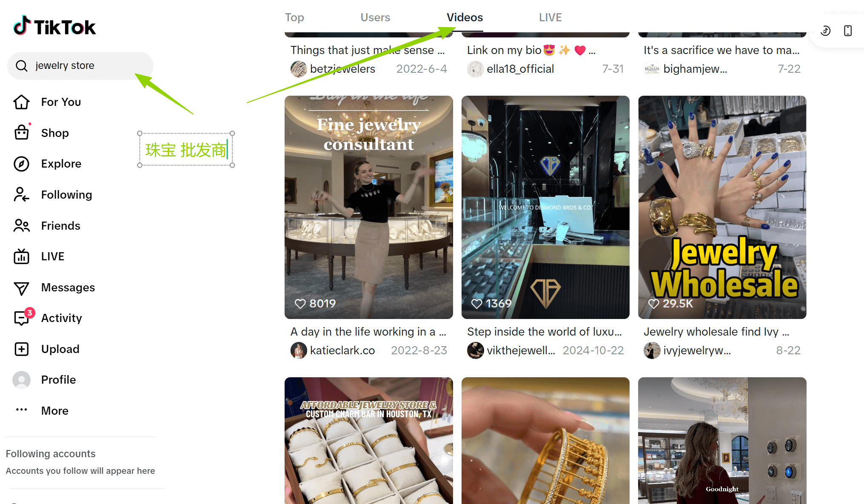This screenshot has height=504, width=864.
Task: Click the Explore compass icon
Action: [22, 164]
